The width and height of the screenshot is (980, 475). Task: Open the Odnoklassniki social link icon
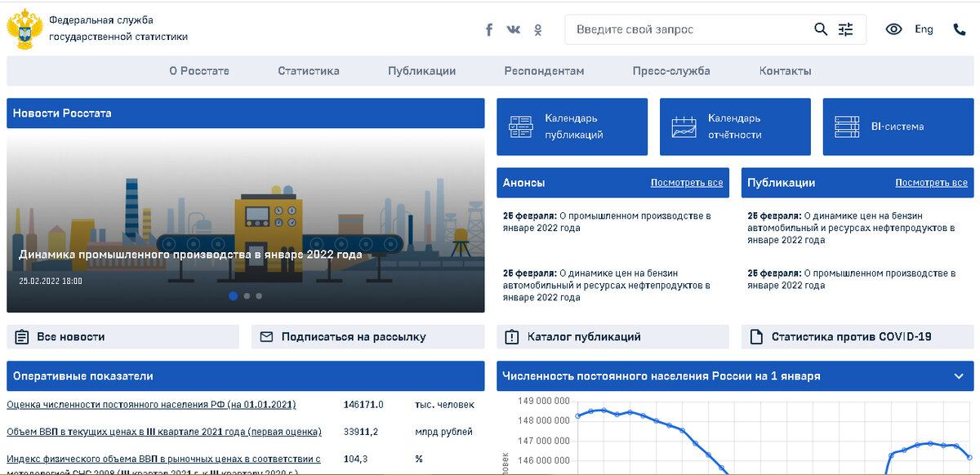[538, 30]
